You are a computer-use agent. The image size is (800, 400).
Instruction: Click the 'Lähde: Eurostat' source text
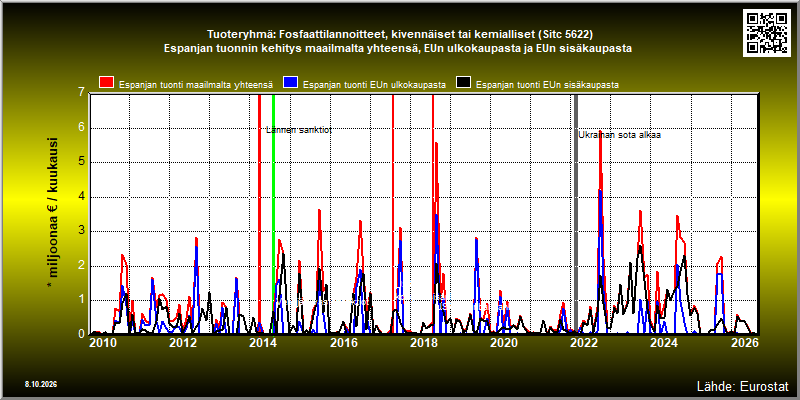(x=743, y=385)
